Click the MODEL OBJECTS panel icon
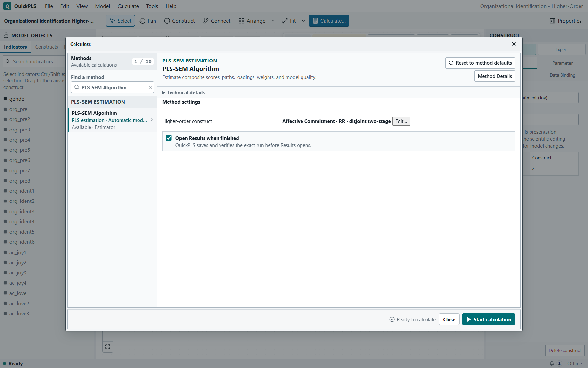The height and width of the screenshot is (368, 588). [6, 35]
